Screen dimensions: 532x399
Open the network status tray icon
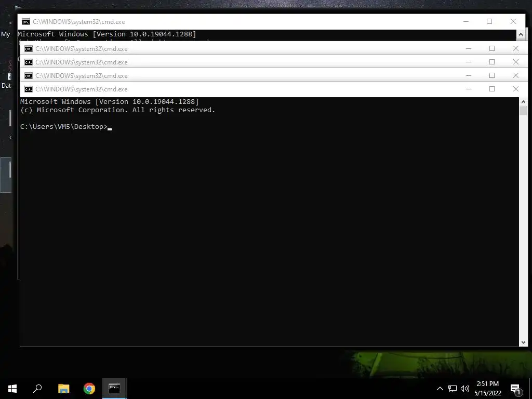[453, 389]
